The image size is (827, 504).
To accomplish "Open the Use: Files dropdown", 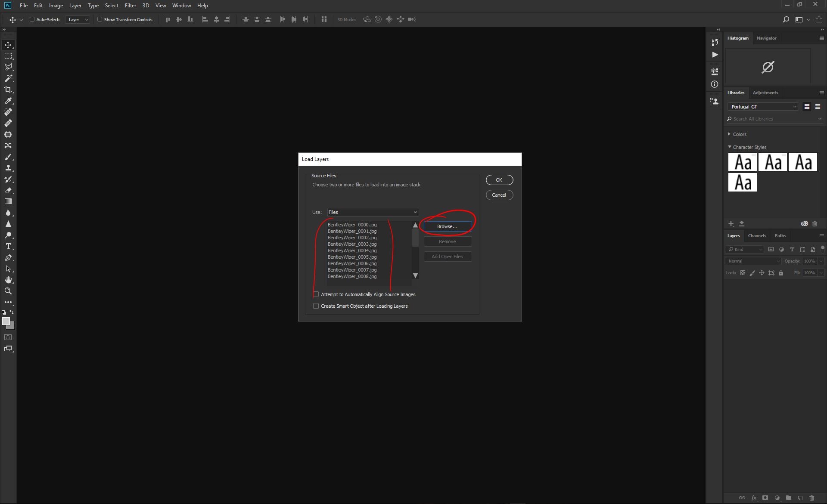I will (x=373, y=212).
